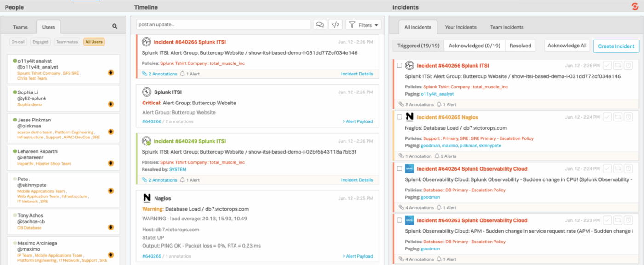The width and height of the screenshot is (644, 265).
Task: Acknowledge incident #640266 with its checkmark icon
Action: (607, 65)
